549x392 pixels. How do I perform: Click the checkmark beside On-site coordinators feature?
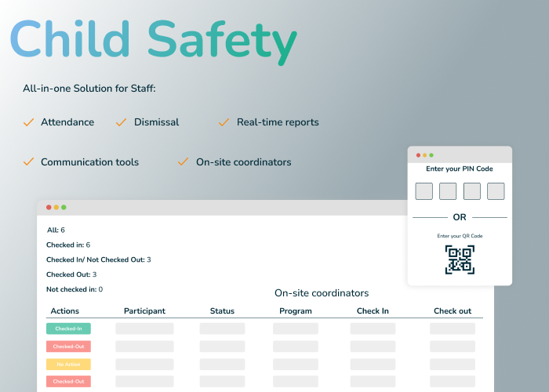(x=183, y=162)
